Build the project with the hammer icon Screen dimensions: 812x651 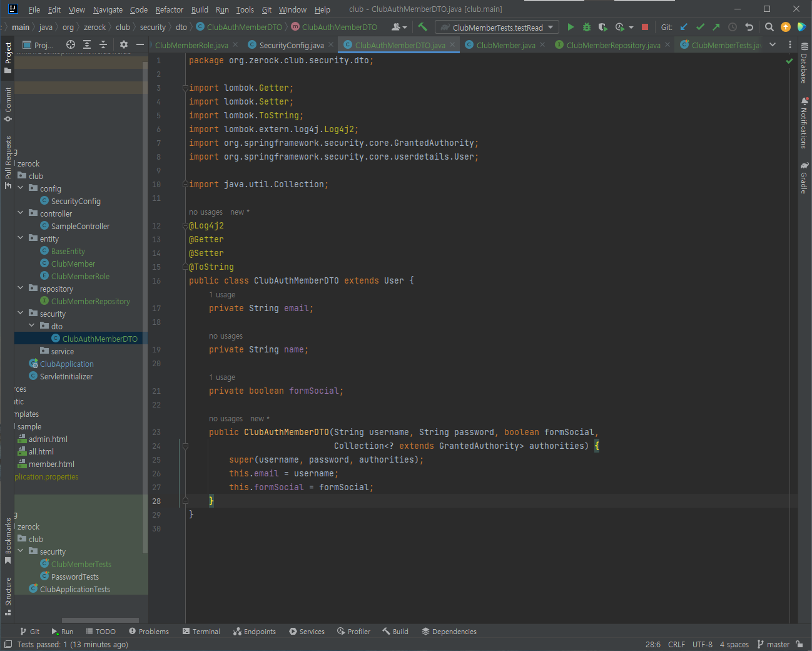click(x=422, y=27)
